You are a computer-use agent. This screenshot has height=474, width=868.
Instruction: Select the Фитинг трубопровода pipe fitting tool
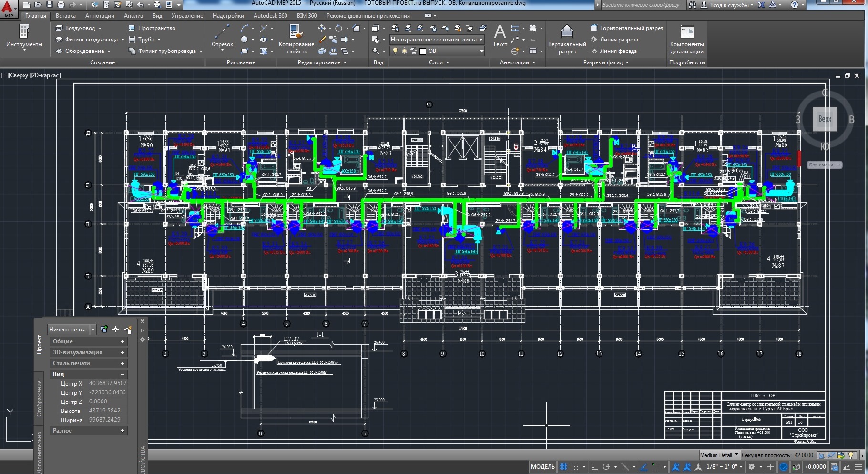tap(165, 51)
